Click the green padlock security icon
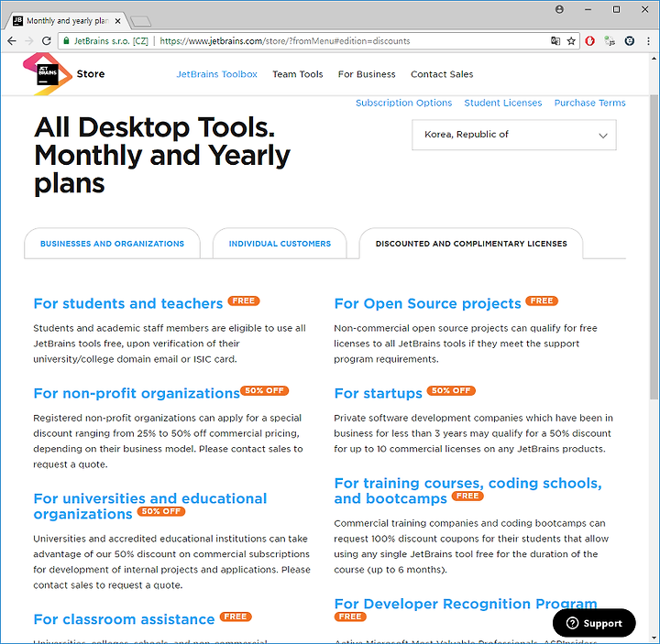The image size is (660, 644). [x=66, y=41]
